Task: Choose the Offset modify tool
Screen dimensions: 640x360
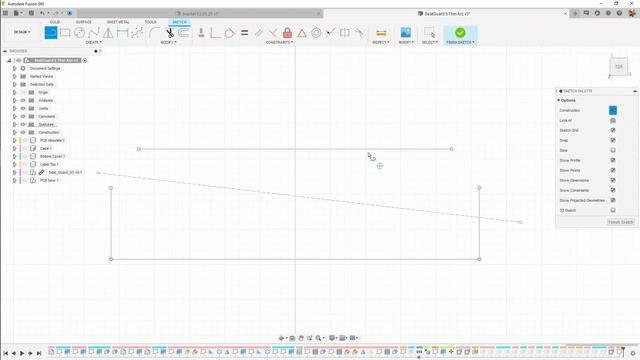Action: click(184, 33)
